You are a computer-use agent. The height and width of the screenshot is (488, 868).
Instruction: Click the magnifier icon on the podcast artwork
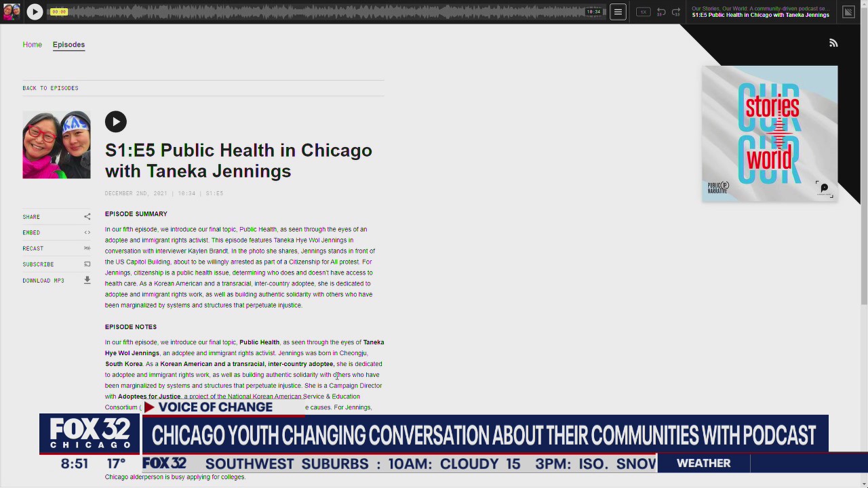[824, 187]
